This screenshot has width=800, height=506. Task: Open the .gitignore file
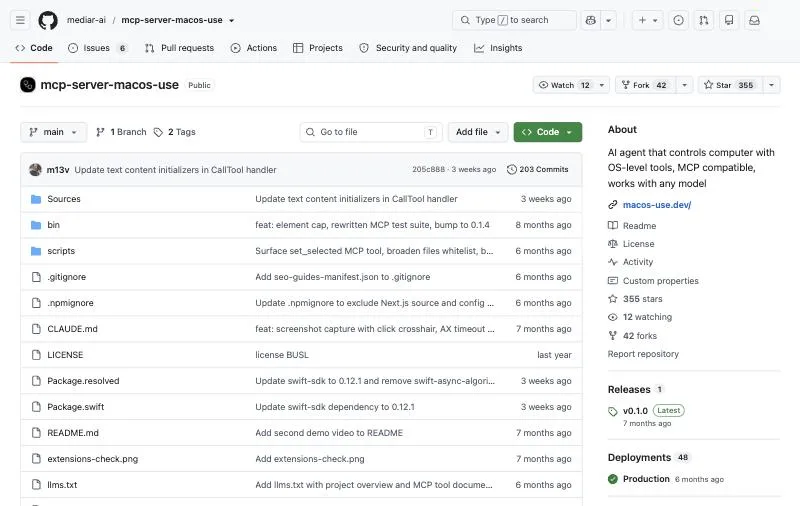click(x=67, y=277)
